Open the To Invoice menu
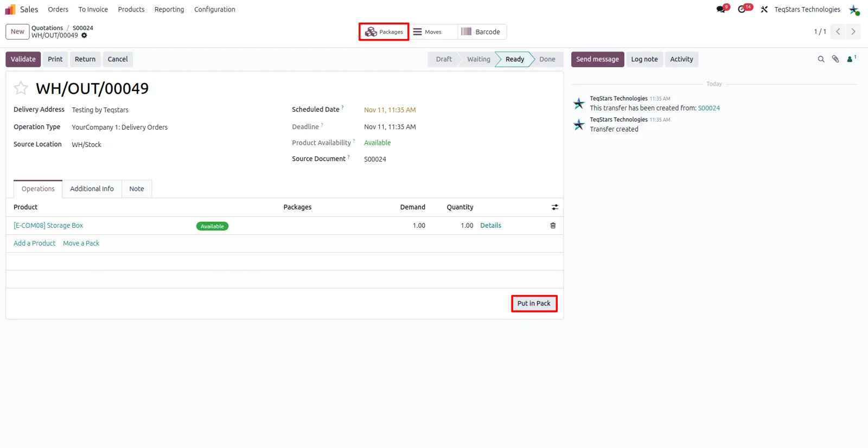 tap(93, 9)
